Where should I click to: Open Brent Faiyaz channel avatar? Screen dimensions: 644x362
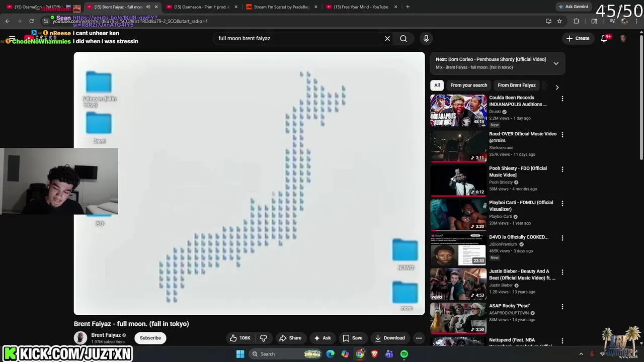pyautogui.click(x=80, y=338)
